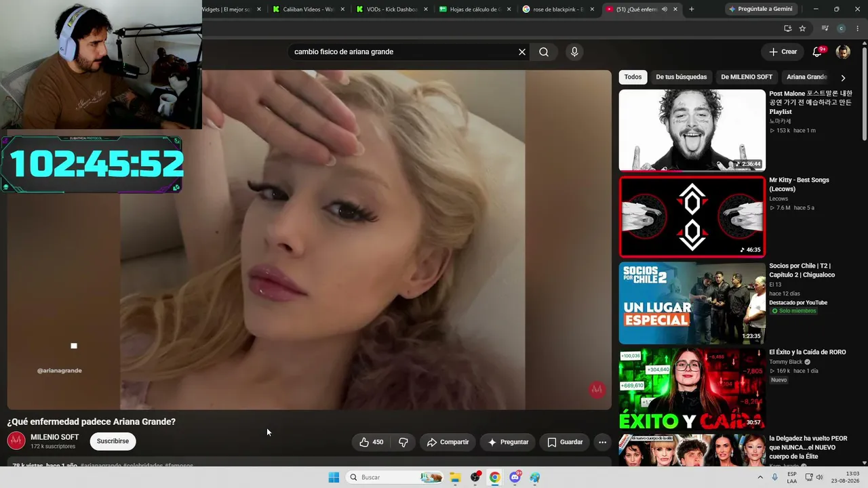Subscribe to MILENIO SOFT channel
This screenshot has width=868, height=488.
[x=113, y=441]
